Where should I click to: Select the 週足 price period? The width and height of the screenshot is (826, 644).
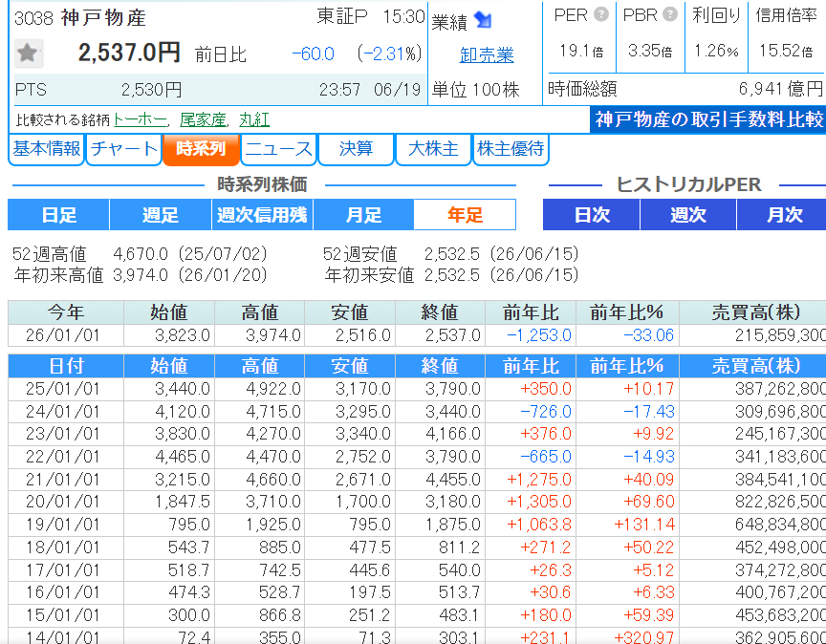tap(161, 215)
